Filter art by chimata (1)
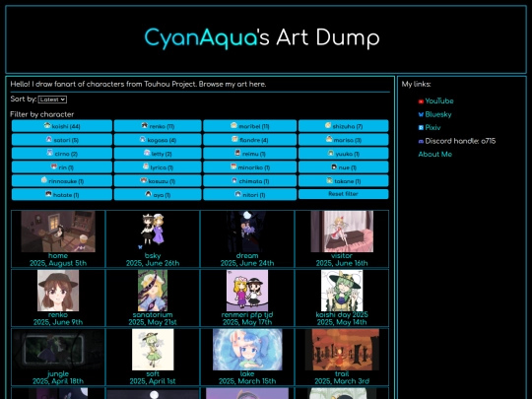The image size is (532, 399). [249, 181]
